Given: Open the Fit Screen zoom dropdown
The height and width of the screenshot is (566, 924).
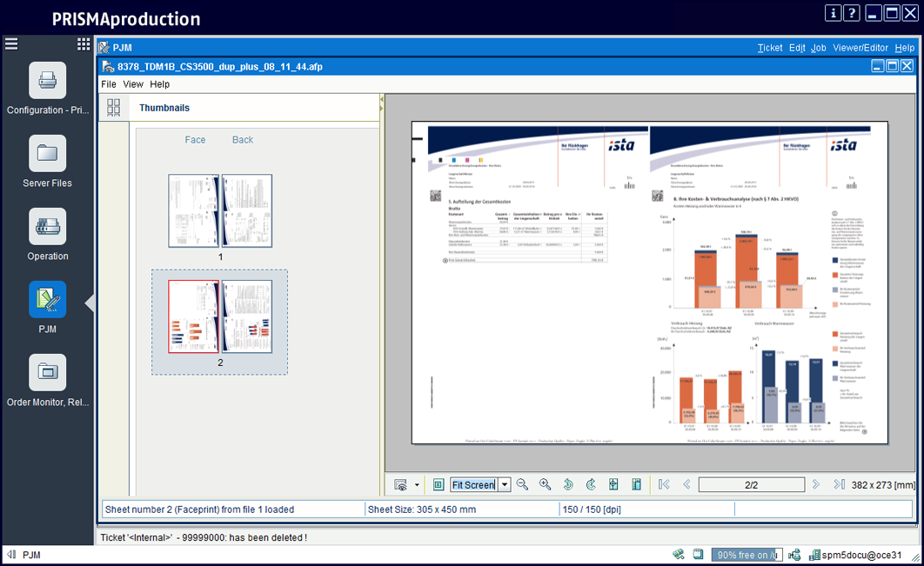Looking at the screenshot, I should click(504, 484).
